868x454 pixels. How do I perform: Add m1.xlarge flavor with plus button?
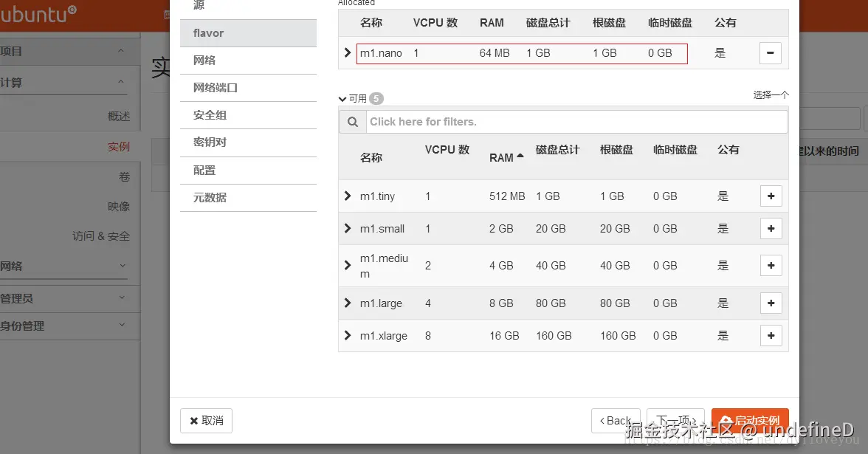point(771,335)
